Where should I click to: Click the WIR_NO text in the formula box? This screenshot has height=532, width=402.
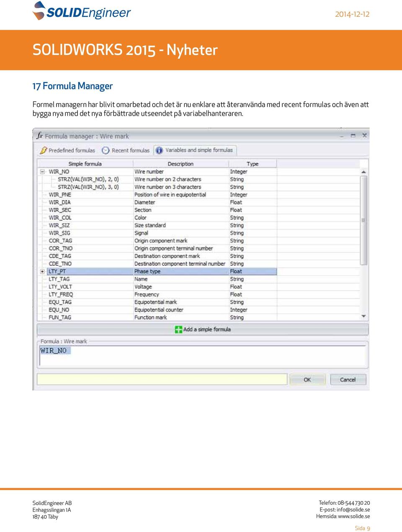point(54,351)
